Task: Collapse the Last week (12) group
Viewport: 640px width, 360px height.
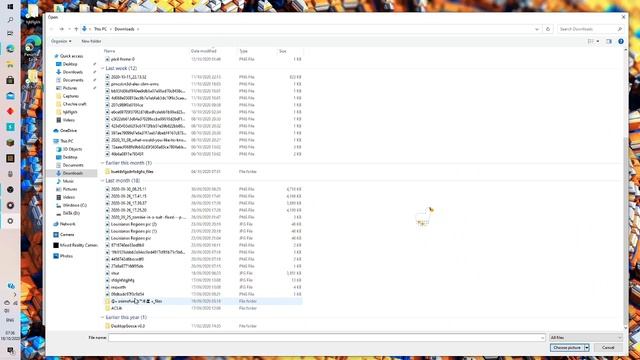Action: click(103, 68)
